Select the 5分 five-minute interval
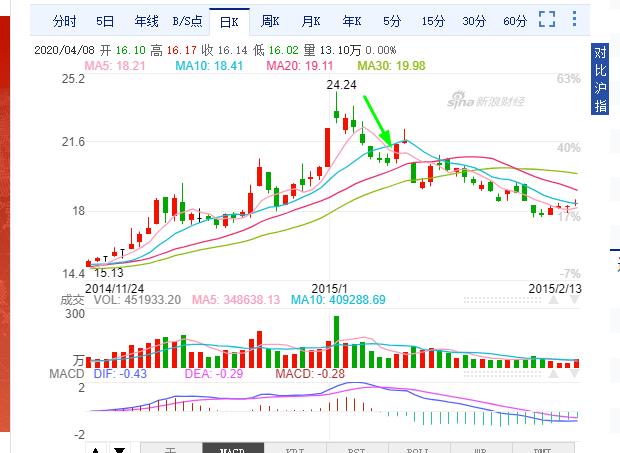 tap(392, 20)
